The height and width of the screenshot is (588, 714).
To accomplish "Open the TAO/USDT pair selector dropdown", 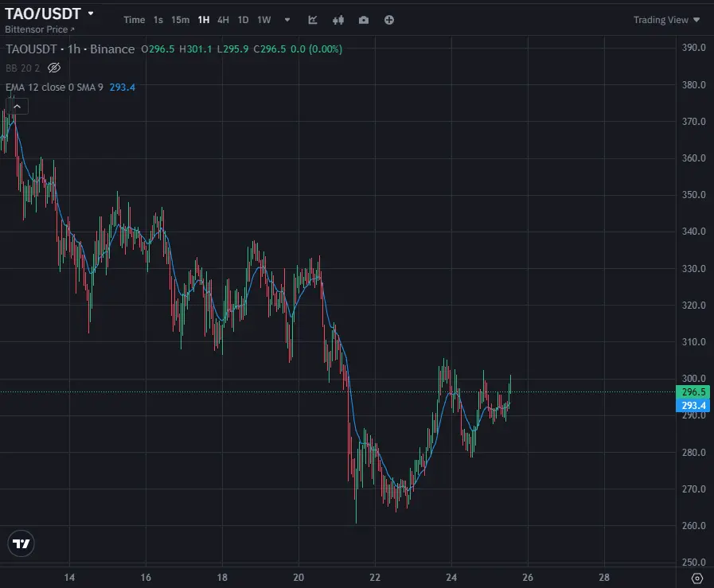I will pyautogui.click(x=91, y=14).
